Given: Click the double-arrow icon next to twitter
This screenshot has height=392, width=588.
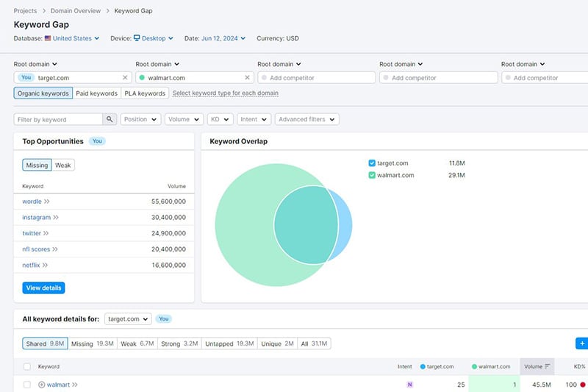Looking at the screenshot, I should (x=46, y=233).
